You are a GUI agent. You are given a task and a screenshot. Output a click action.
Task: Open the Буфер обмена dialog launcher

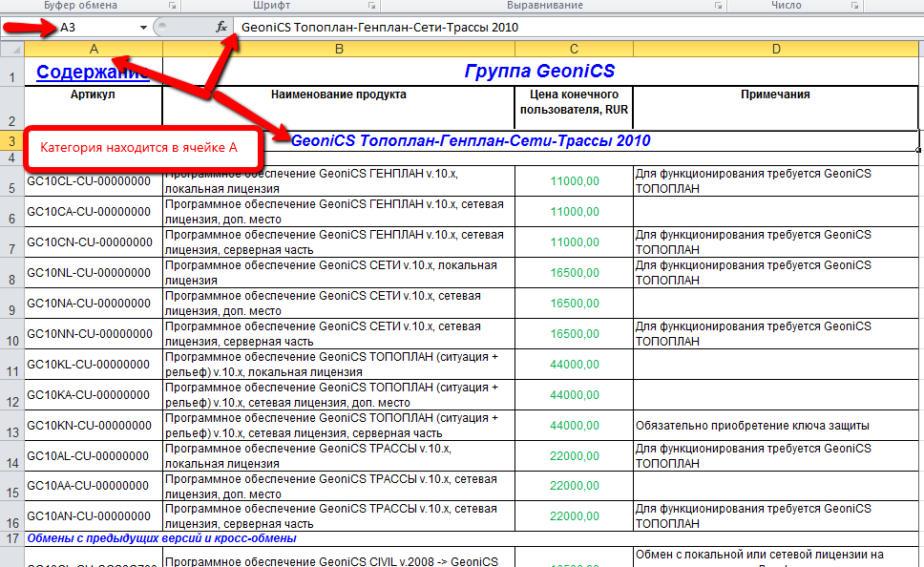click(173, 6)
